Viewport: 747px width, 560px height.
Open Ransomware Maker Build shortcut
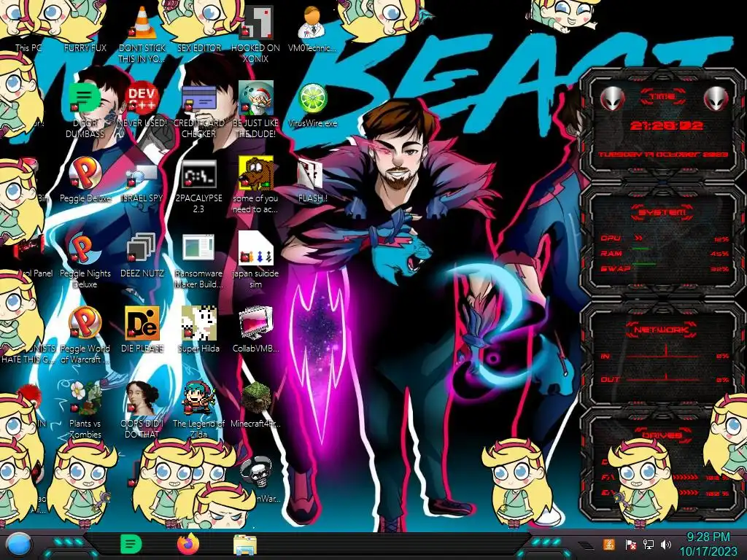(x=198, y=248)
